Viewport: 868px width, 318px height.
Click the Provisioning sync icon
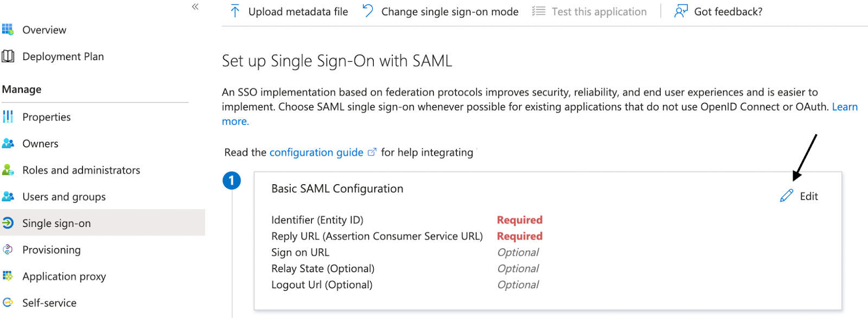click(x=8, y=250)
